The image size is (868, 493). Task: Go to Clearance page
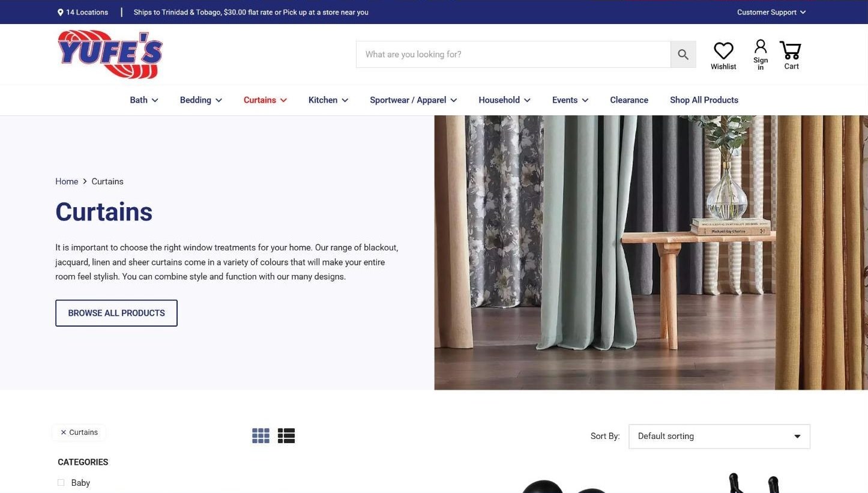coord(629,100)
